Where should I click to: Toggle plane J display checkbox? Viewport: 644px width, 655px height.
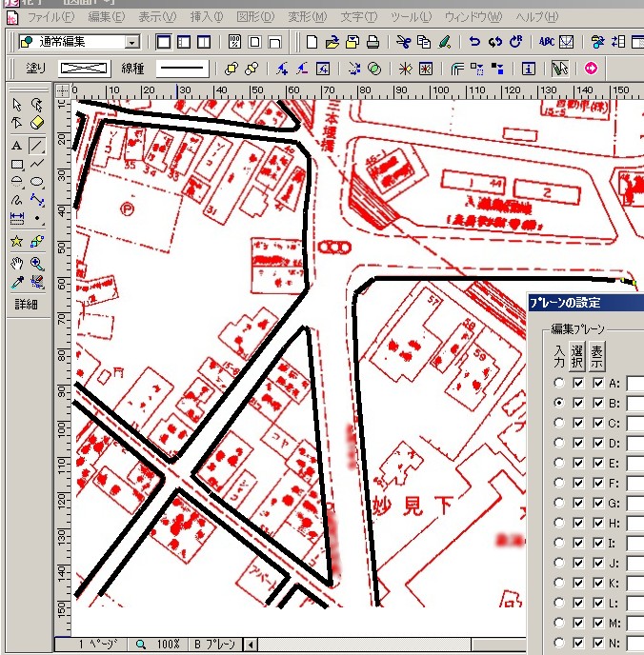point(598,563)
